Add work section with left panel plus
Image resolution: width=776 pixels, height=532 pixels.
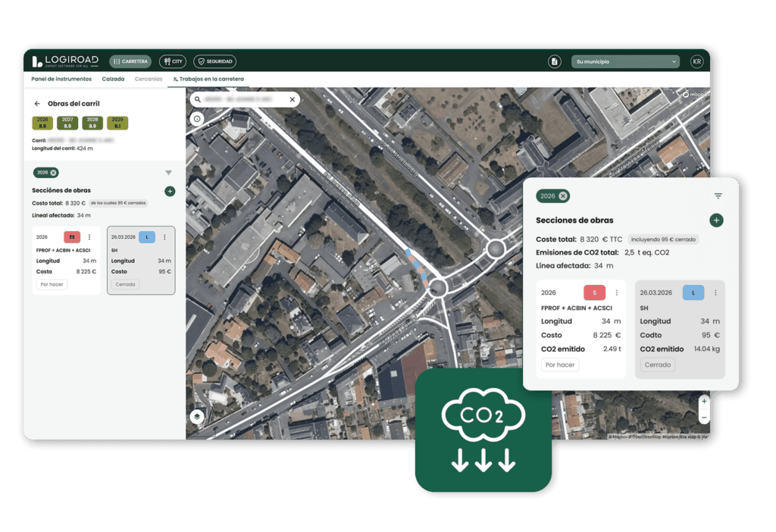click(x=170, y=191)
